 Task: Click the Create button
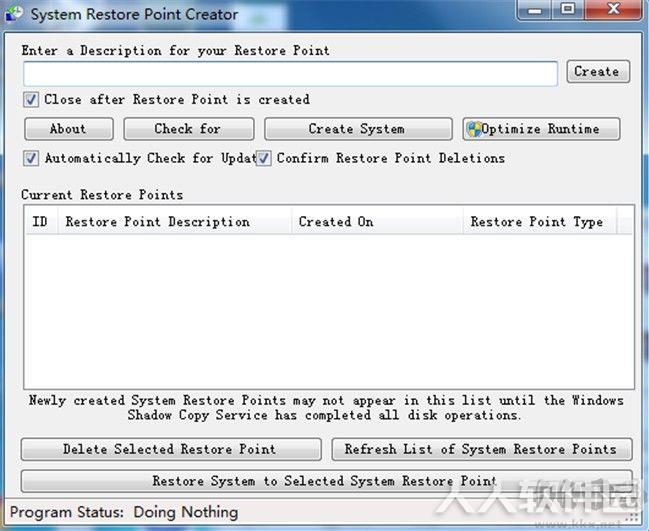point(598,72)
